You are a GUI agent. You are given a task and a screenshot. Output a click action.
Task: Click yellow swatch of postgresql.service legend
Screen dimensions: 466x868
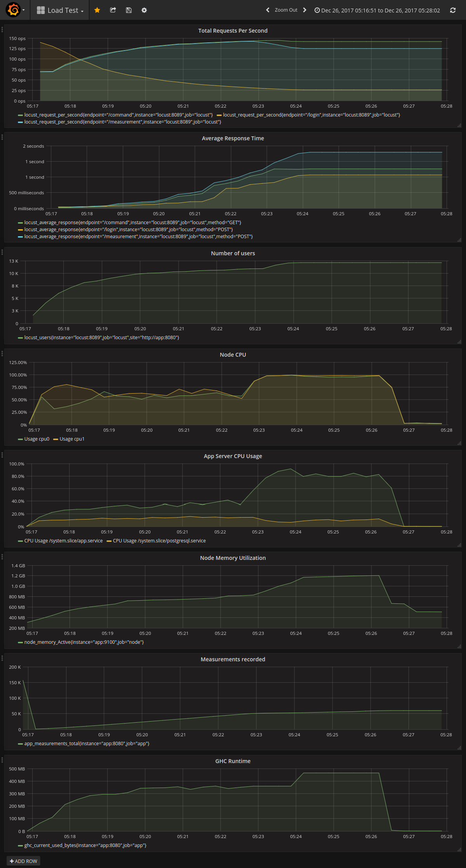pos(109,541)
